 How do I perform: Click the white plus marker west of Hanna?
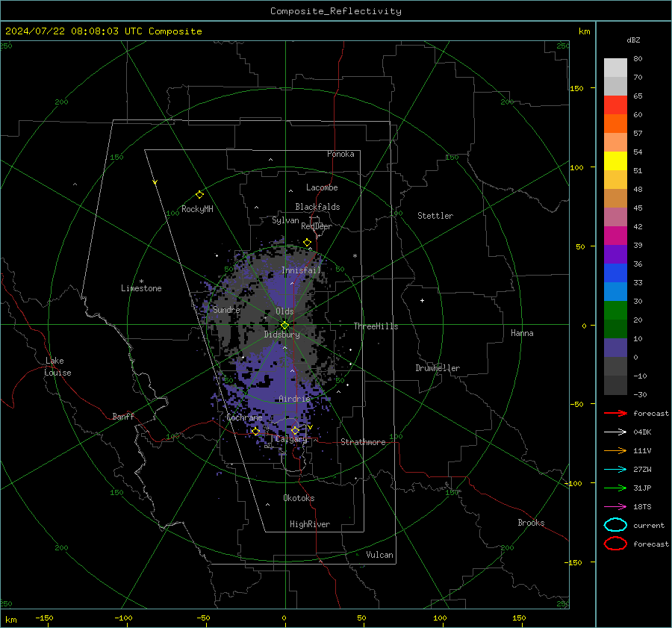tap(422, 300)
